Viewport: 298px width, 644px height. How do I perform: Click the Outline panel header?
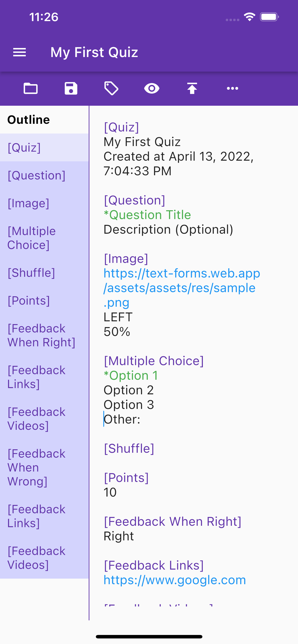[x=29, y=119]
